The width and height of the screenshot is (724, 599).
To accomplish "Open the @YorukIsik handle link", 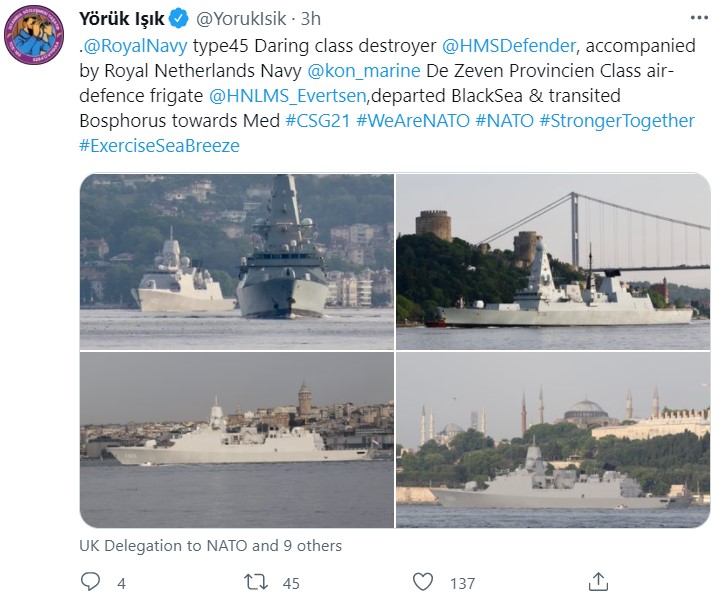I will click(x=237, y=19).
